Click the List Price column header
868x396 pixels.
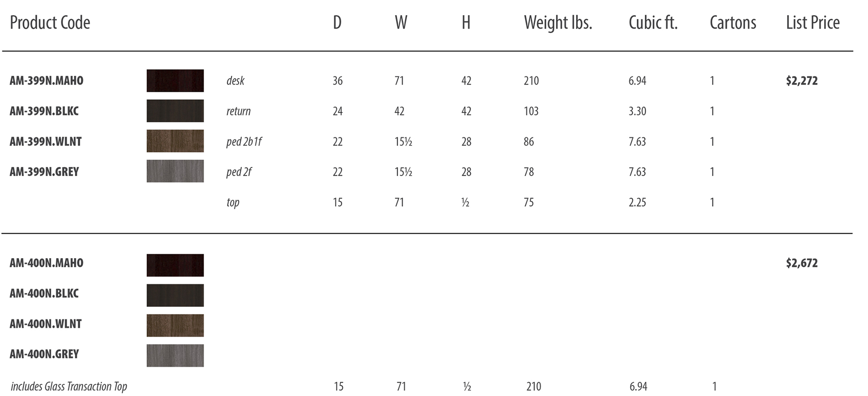(813, 23)
